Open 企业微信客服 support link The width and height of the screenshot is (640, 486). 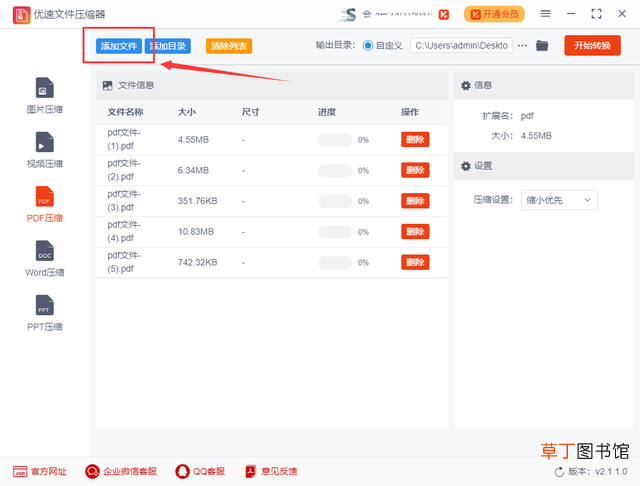pos(121,471)
